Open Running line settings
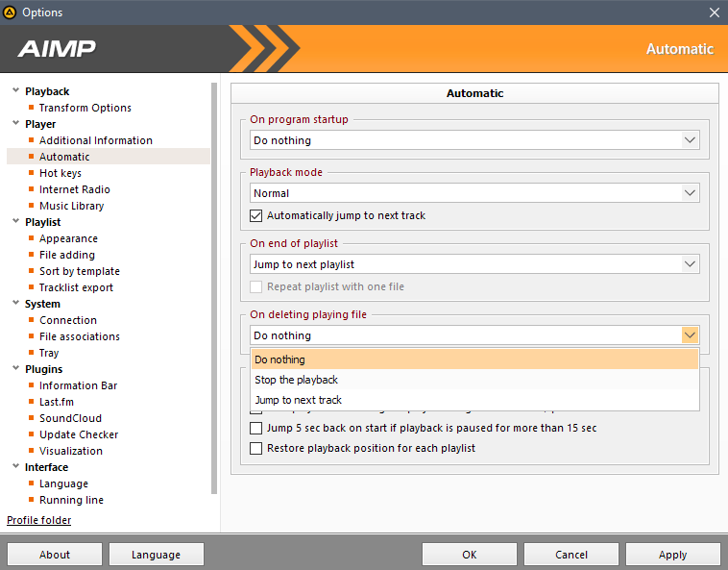Image resolution: width=728 pixels, height=570 pixels. point(71,500)
